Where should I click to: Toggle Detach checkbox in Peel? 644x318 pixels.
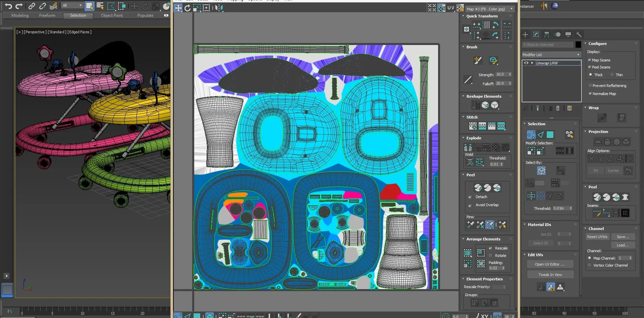(x=470, y=197)
